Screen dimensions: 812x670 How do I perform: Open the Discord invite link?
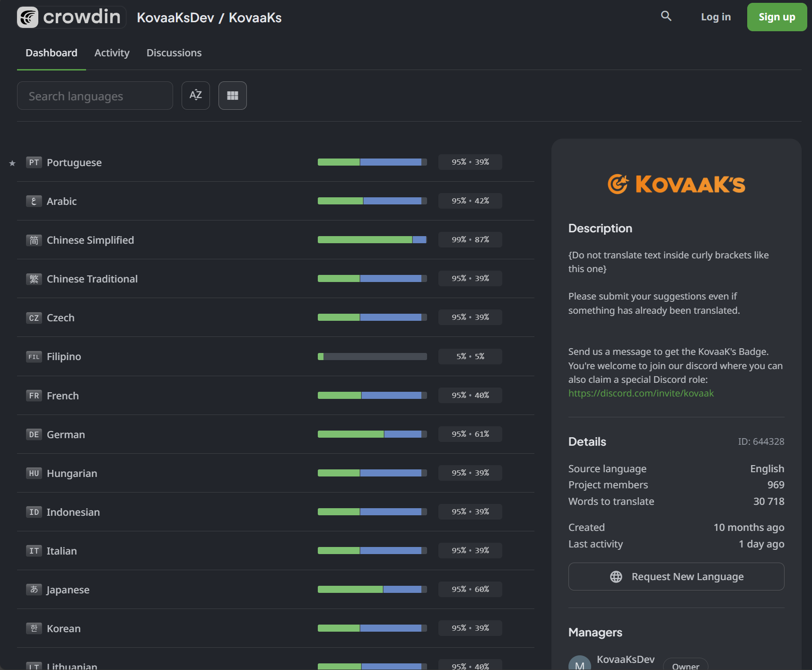641,393
